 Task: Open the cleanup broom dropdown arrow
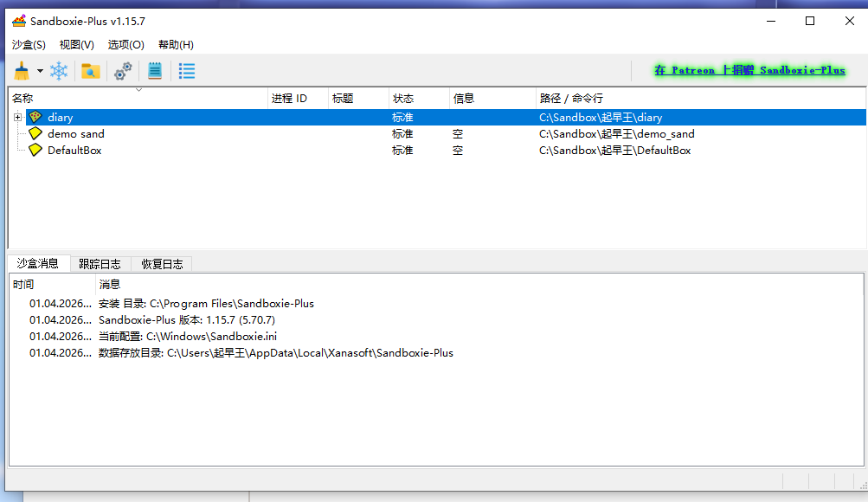click(x=40, y=71)
